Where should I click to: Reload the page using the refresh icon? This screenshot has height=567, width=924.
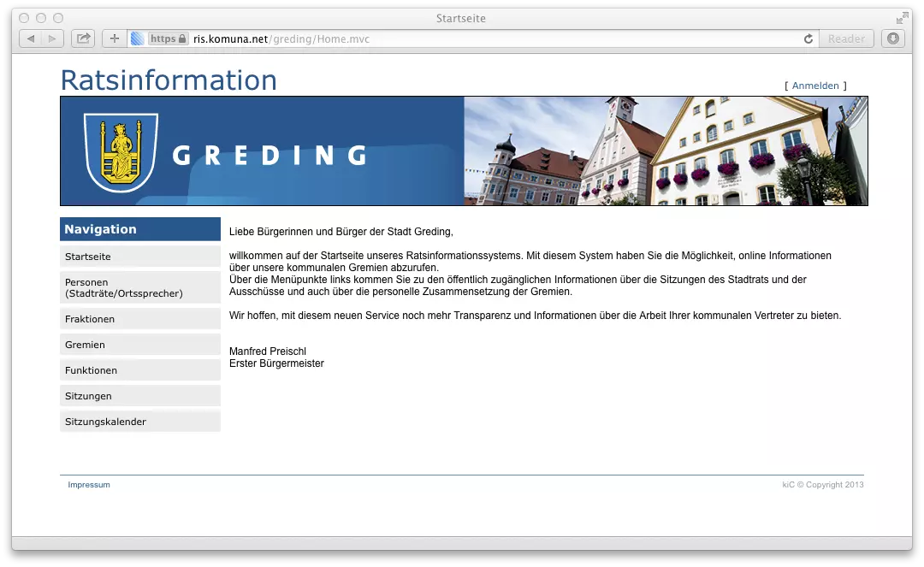[x=807, y=38]
